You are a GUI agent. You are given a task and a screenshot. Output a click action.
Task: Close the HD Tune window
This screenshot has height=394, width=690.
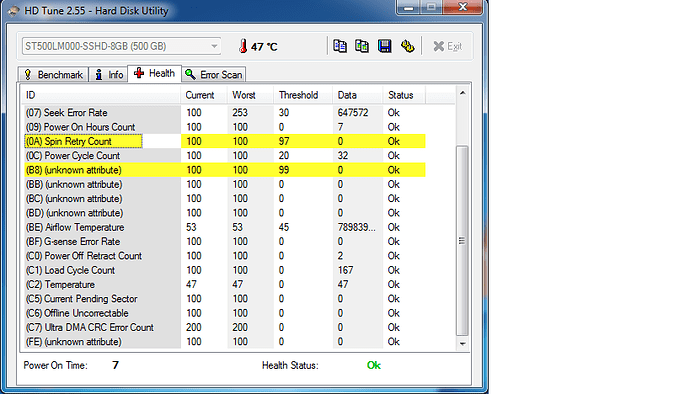(x=462, y=7)
